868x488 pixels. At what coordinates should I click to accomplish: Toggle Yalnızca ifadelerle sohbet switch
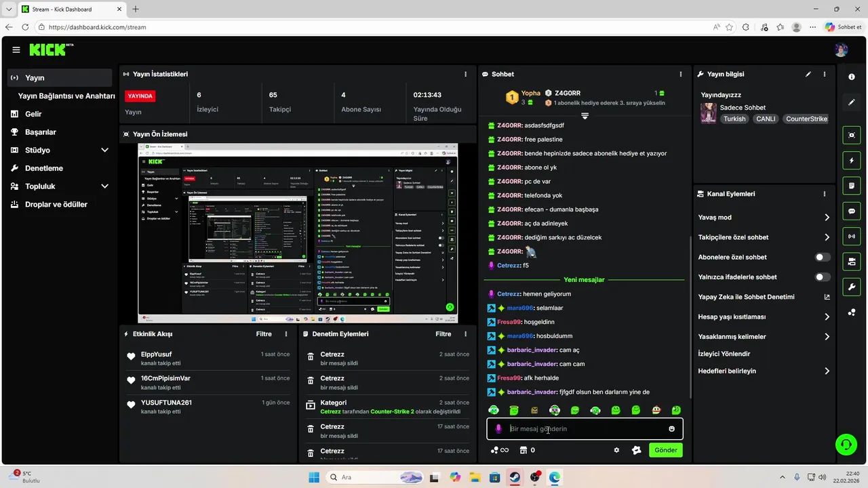pos(822,277)
